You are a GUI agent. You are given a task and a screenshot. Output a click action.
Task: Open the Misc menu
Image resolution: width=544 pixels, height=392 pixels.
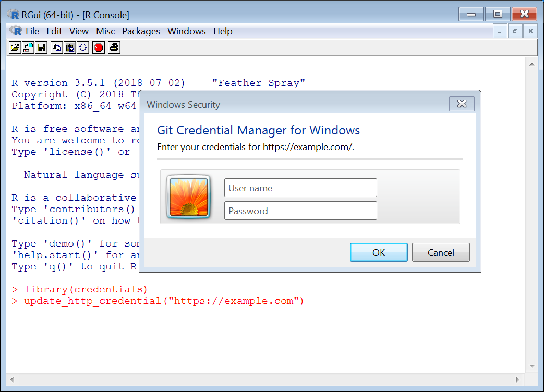tap(105, 31)
